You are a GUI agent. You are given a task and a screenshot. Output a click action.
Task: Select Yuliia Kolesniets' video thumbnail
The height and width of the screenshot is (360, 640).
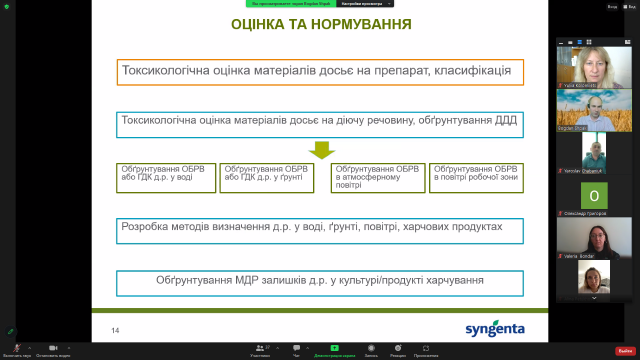click(594, 67)
